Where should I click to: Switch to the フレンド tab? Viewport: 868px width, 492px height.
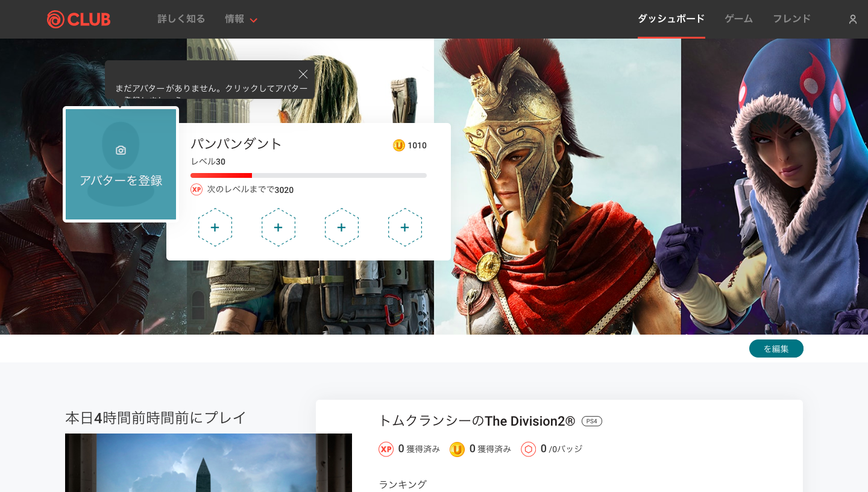click(x=791, y=19)
